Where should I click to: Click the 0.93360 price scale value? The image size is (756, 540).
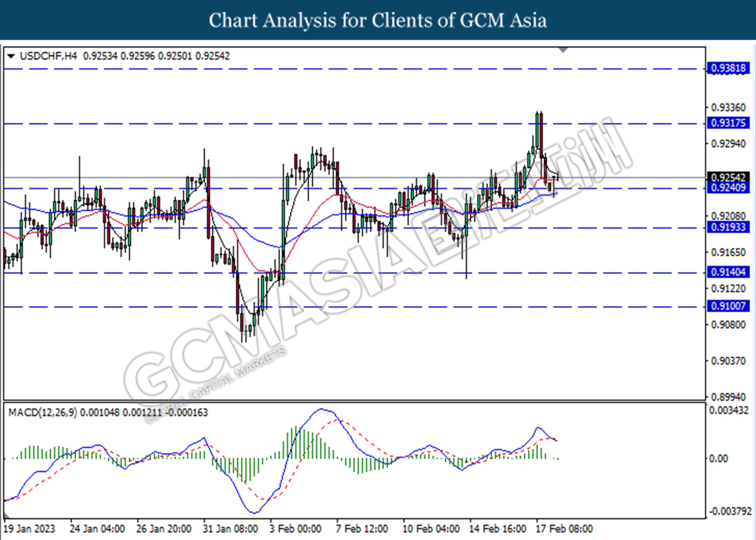point(728,108)
